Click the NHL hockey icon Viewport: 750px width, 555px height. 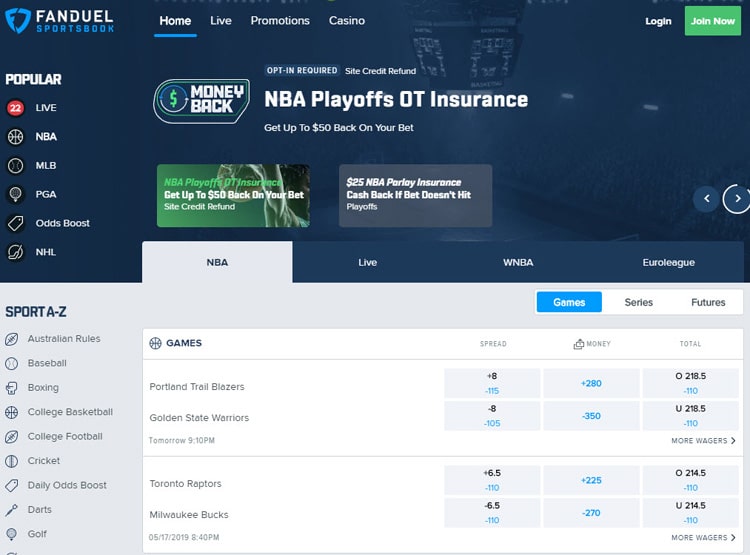point(15,252)
